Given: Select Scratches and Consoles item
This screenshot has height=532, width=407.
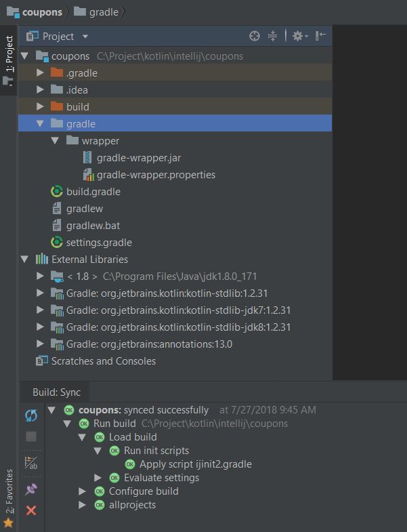Looking at the screenshot, I should 104,361.
